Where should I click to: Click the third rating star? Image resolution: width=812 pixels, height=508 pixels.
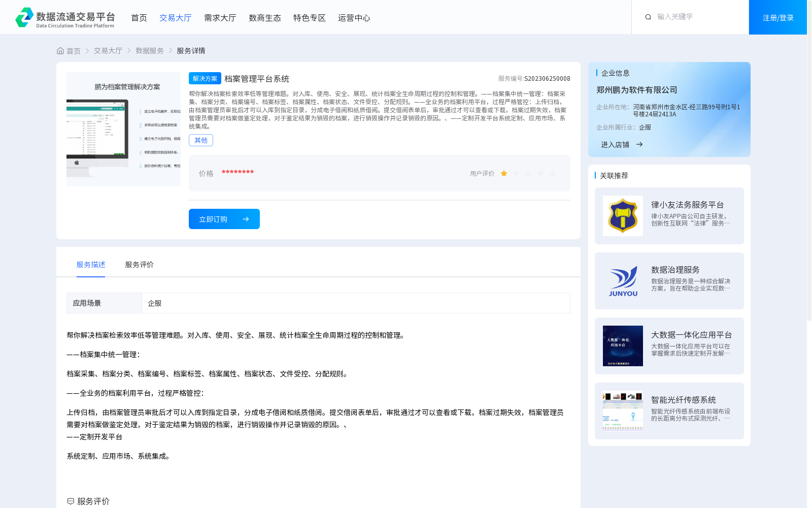tap(528, 173)
